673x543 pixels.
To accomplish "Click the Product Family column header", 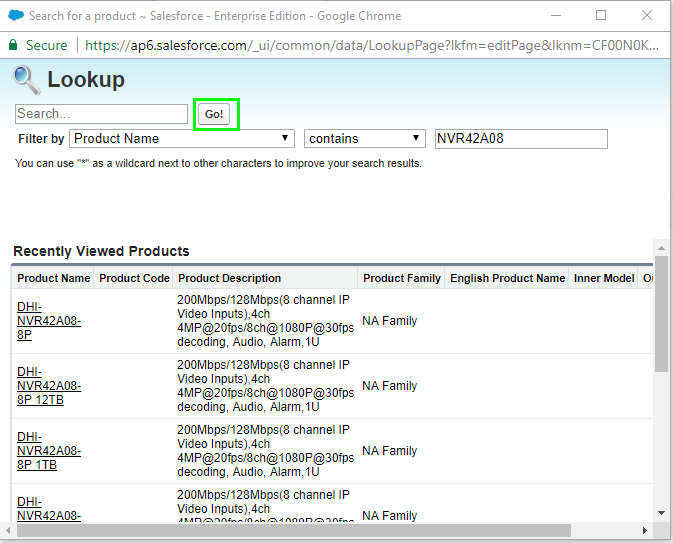I will 402,278.
